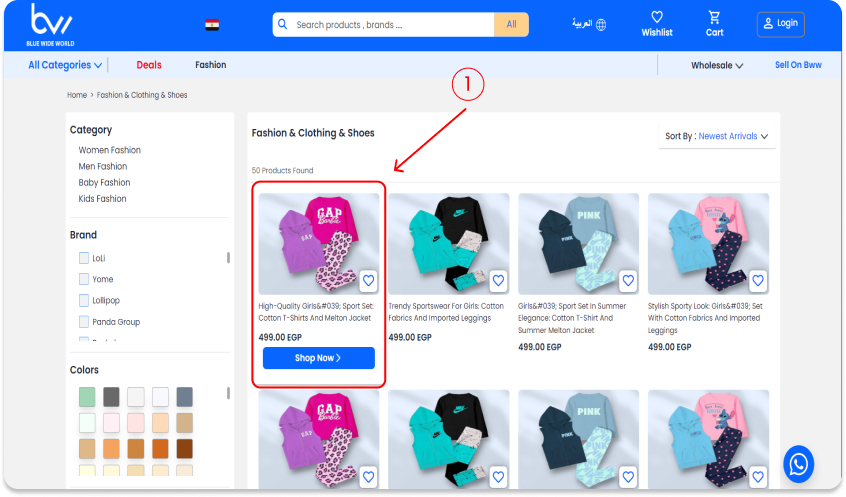Check the Panda Group brand checkbox
The image size is (846, 497).
click(84, 322)
